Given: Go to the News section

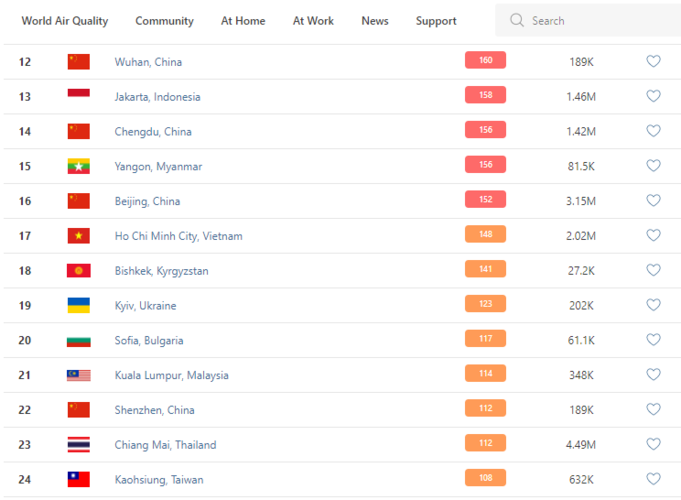Looking at the screenshot, I should click(375, 21).
